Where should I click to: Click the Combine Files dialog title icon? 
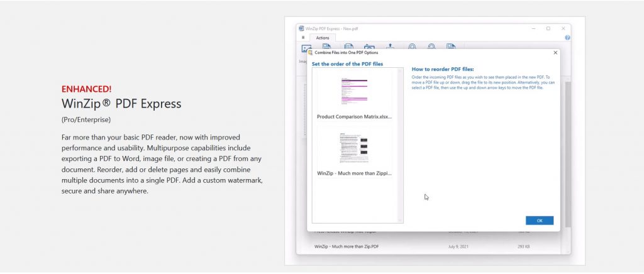(x=311, y=53)
